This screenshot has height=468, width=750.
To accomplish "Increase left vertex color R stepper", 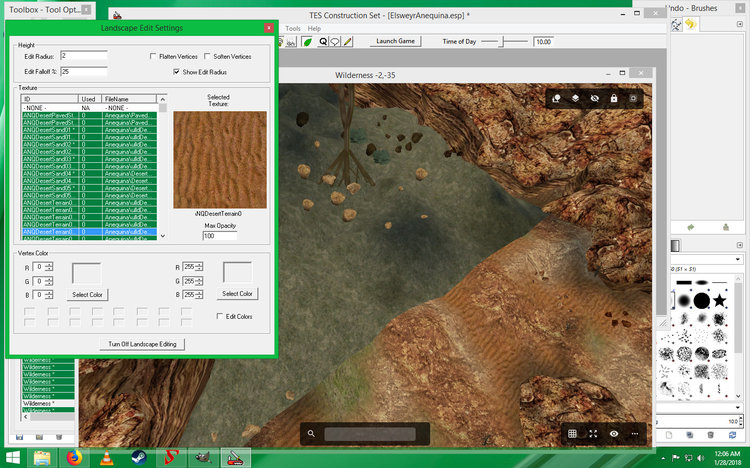I will coord(49,265).
